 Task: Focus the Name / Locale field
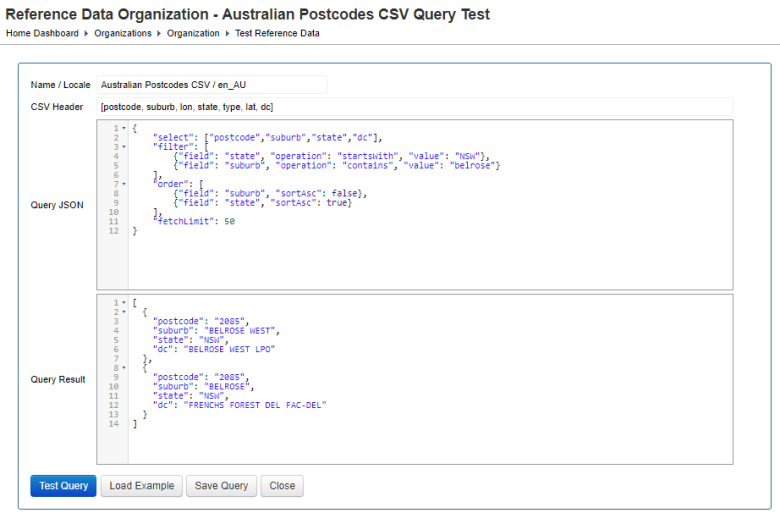pyautogui.click(x=211, y=85)
